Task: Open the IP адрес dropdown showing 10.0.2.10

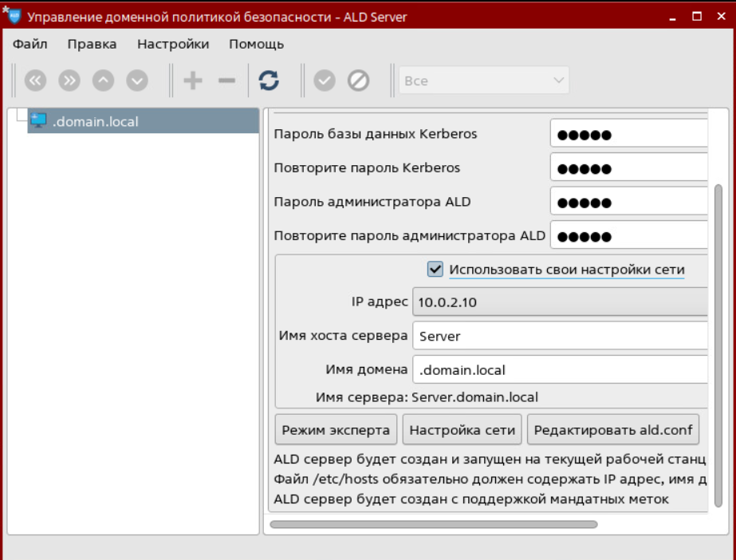Action: (x=560, y=302)
